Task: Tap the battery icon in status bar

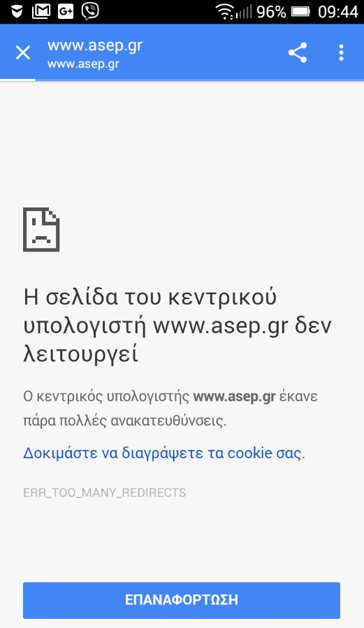Action: click(x=300, y=12)
